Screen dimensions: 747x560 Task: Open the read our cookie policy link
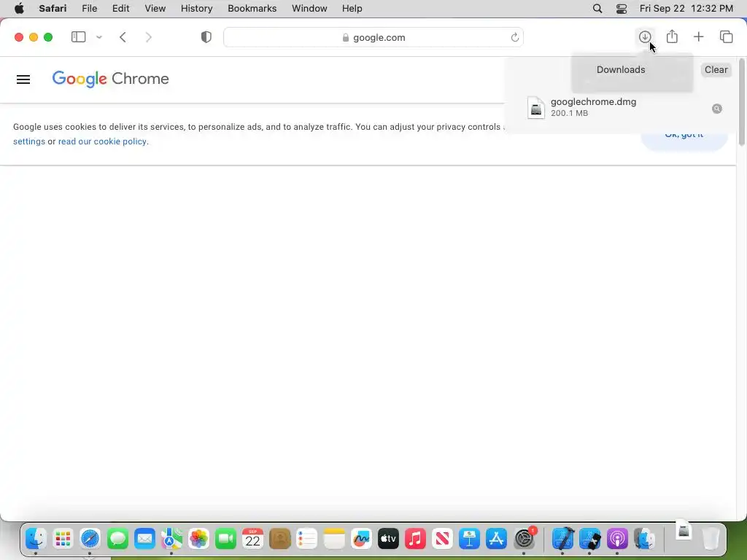click(x=102, y=141)
